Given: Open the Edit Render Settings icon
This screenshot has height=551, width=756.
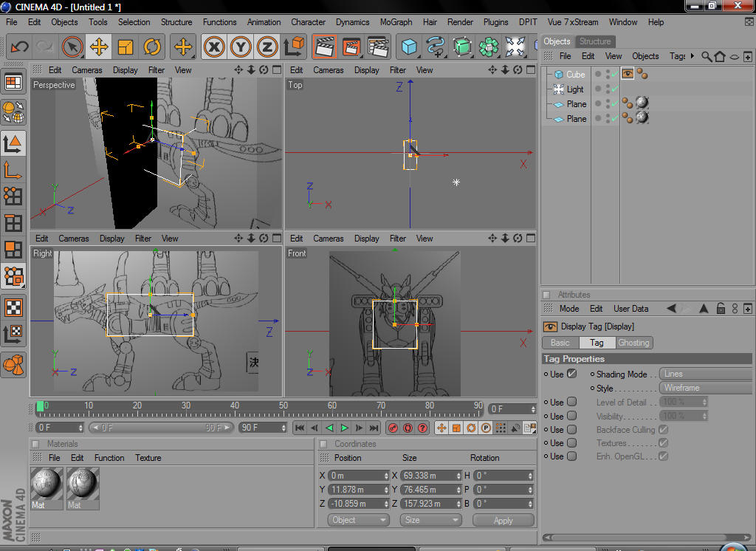Looking at the screenshot, I should (x=378, y=47).
